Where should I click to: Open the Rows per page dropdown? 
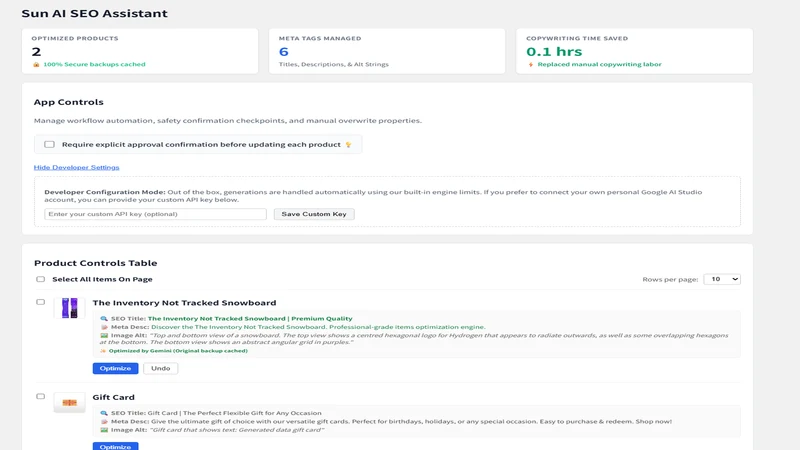[x=722, y=279]
